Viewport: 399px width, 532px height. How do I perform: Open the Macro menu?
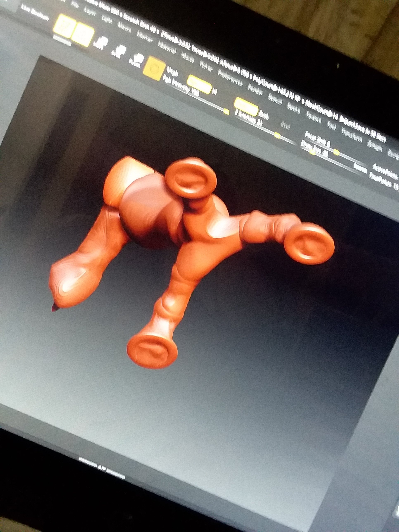click(124, 27)
